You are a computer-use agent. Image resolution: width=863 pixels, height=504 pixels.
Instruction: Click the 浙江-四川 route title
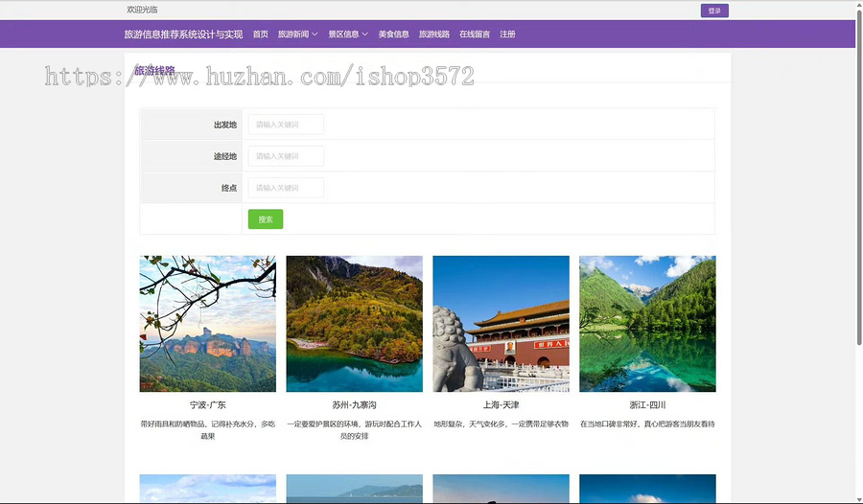647,405
